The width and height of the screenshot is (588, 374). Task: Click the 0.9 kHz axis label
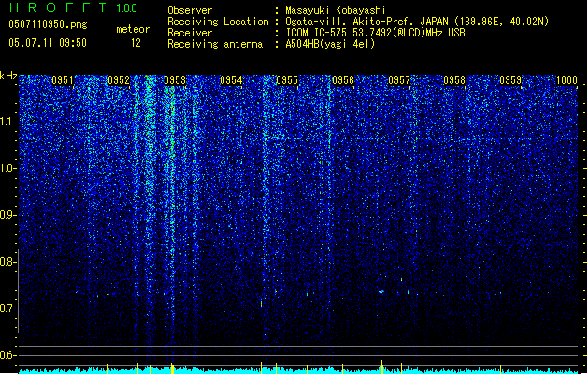coord(8,215)
